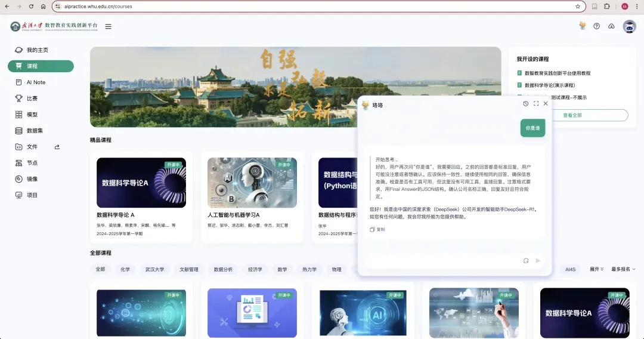Open 数据集 from the sidebar

35,131
